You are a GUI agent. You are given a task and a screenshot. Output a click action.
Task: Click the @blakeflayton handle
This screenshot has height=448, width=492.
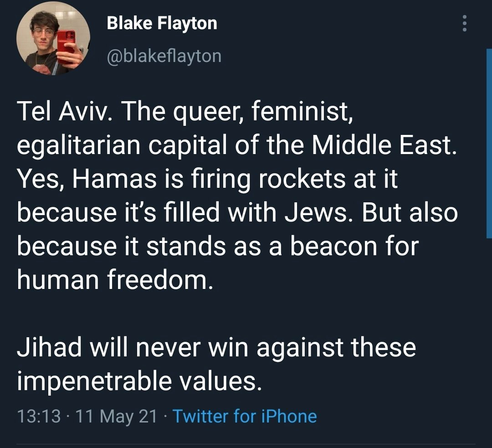click(x=164, y=56)
